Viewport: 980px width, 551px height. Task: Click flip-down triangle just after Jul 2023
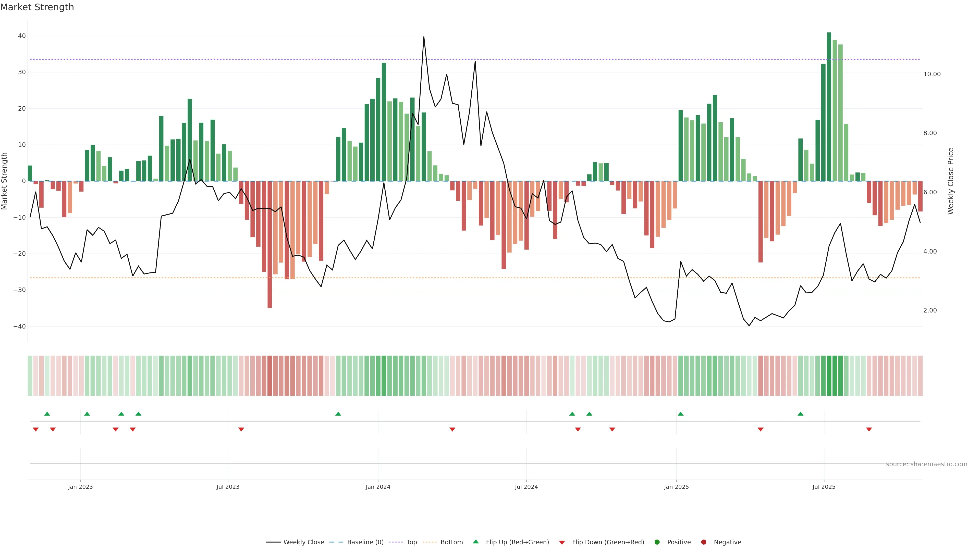(241, 429)
